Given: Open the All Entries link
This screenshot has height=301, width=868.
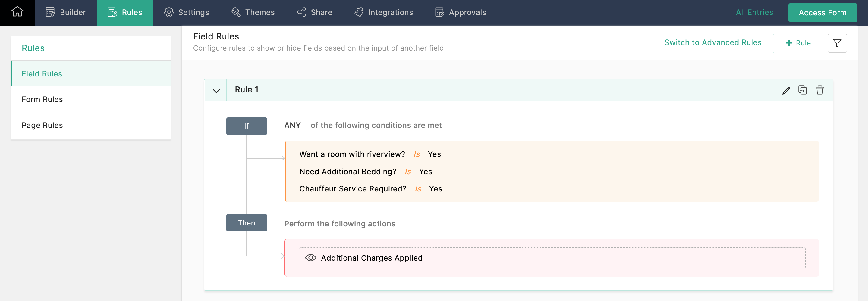Looking at the screenshot, I should (754, 12).
